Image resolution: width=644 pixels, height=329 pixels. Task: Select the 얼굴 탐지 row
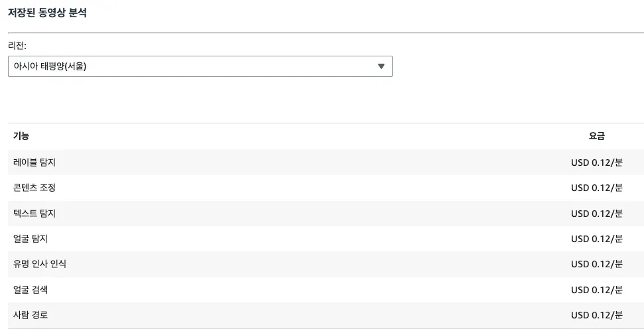click(x=31, y=239)
